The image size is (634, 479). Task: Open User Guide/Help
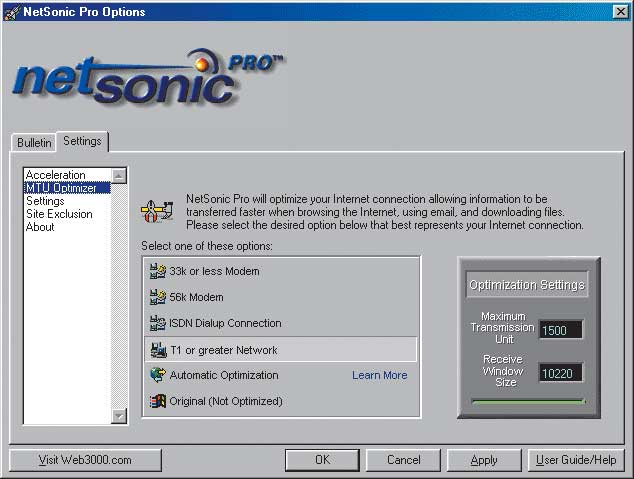tap(576, 460)
